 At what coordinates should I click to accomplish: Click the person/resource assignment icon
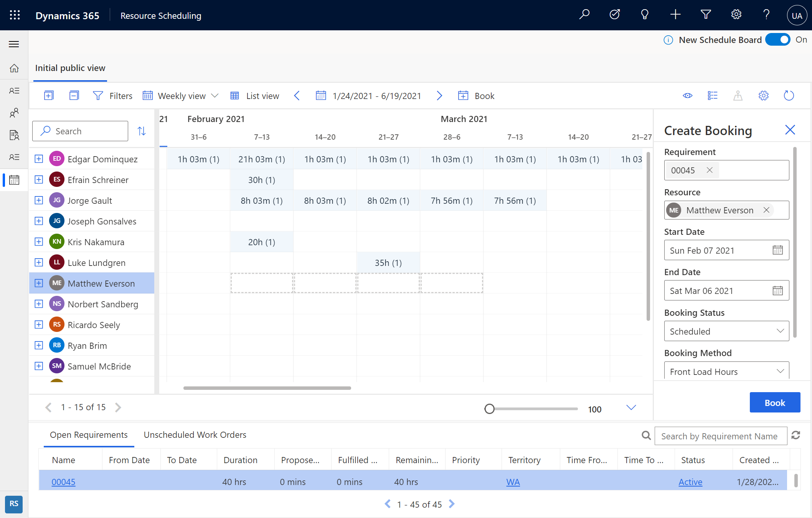738,96
